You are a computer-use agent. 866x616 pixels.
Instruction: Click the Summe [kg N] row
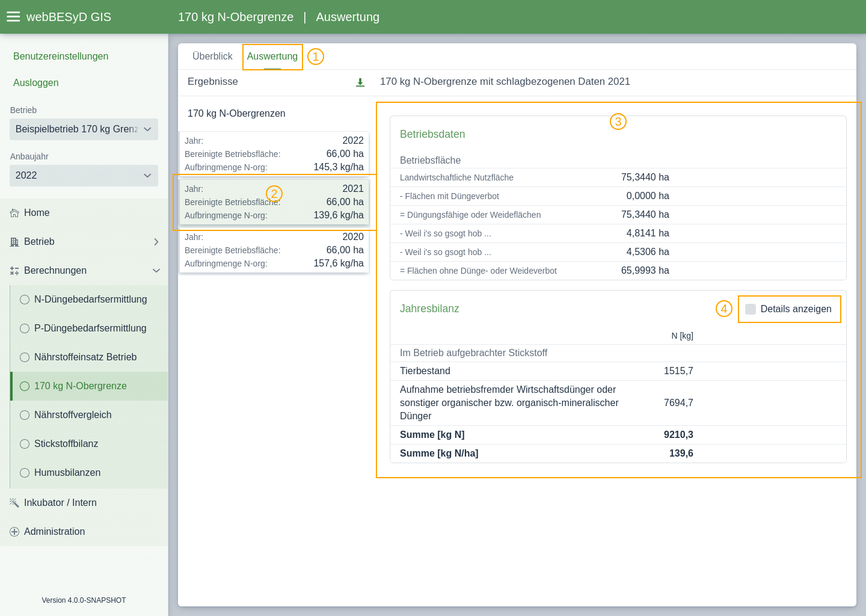(x=618, y=435)
